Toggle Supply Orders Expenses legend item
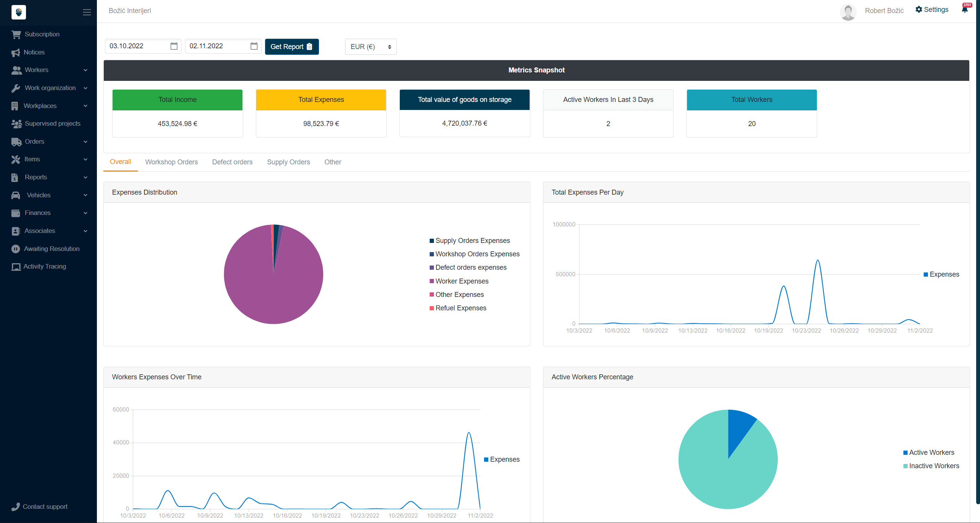Screen dimensions: 980x523 [x=472, y=241]
